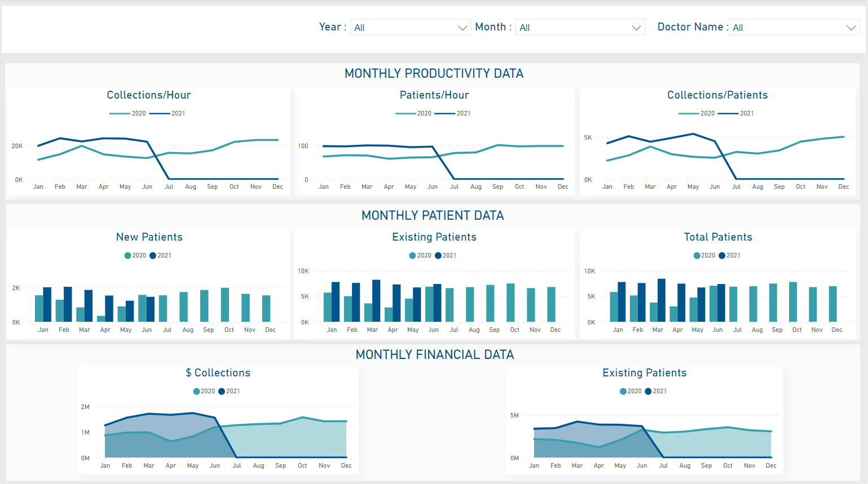Open the Doctor Name dropdown

pyautogui.click(x=794, y=28)
